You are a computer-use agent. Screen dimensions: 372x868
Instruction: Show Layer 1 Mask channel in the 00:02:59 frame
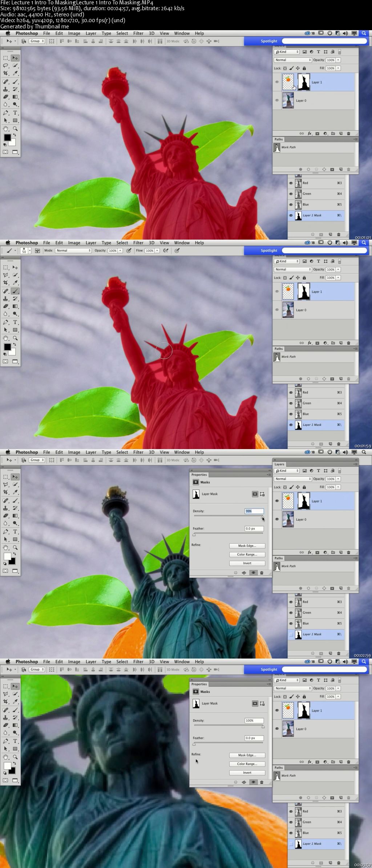291,634
